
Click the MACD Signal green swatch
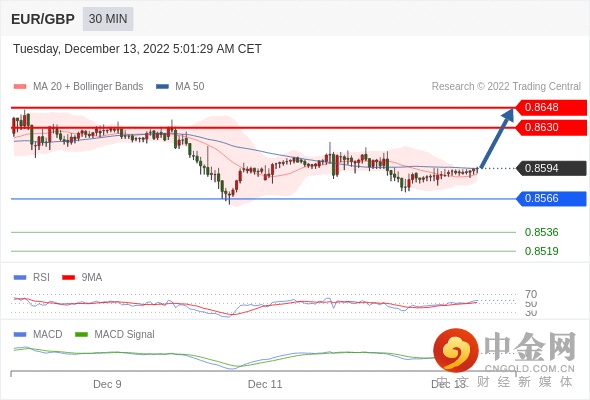[81, 335]
